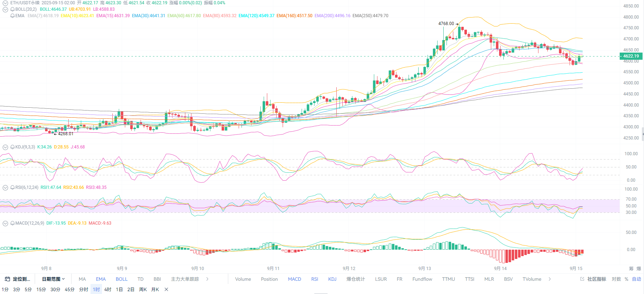
Task: Click the EMA alert bell icon
Action: tap(13, 16)
